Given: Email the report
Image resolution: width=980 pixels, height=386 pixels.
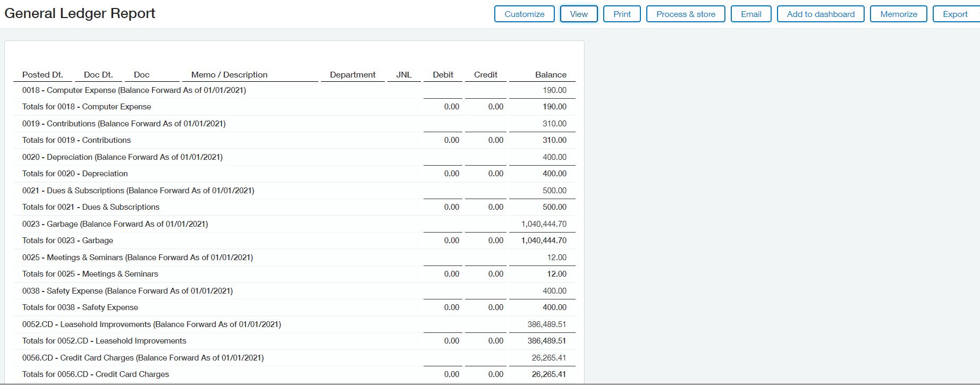Looking at the screenshot, I should 751,14.
